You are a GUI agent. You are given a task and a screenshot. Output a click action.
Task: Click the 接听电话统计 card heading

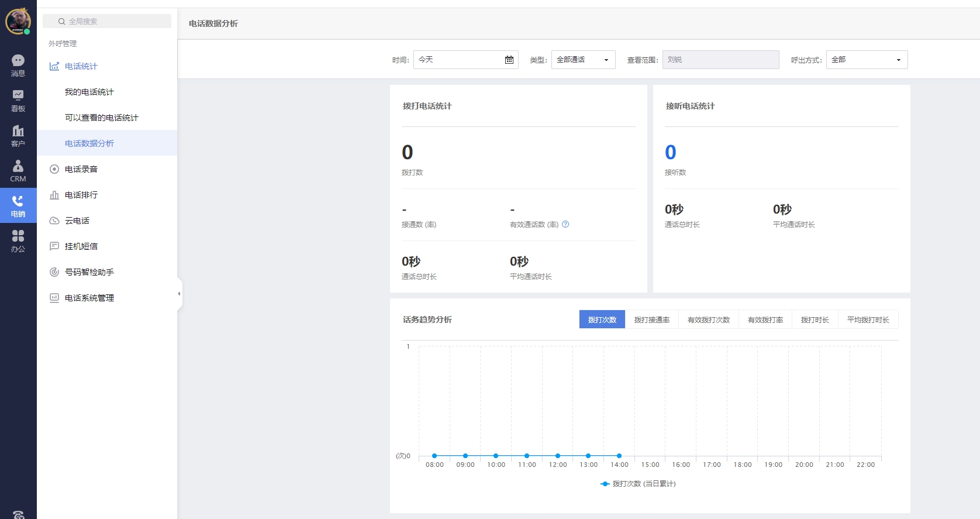(690, 106)
